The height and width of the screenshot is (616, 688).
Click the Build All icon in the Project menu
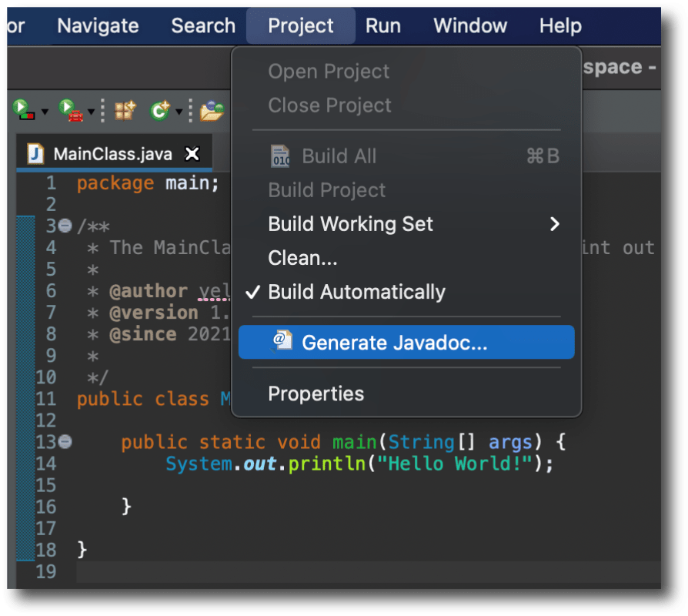[x=281, y=156]
